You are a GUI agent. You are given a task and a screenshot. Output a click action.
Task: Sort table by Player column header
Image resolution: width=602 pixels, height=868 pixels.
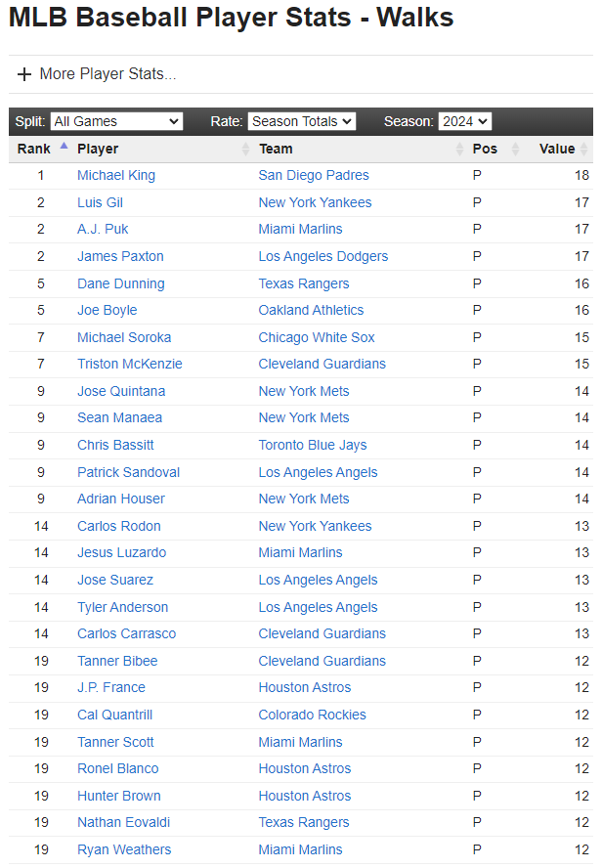click(98, 150)
